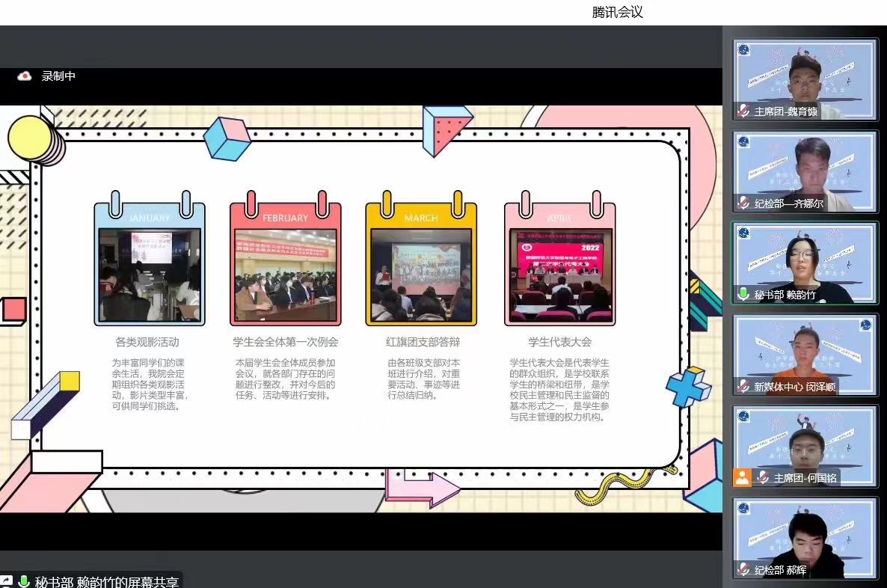Click muted mic icon of 主席团-魏育慷
The height and width of the screenshot is (588, 887).
743,111
